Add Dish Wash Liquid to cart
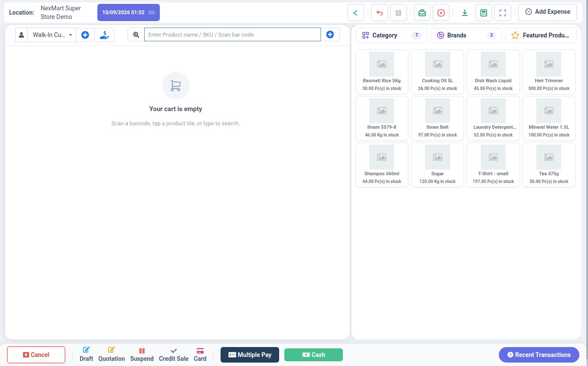 coord(493,71)
